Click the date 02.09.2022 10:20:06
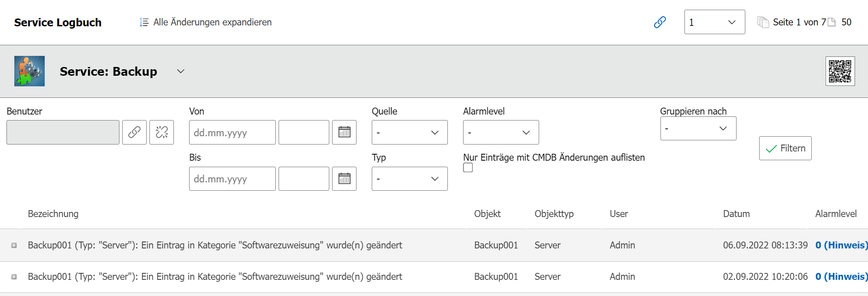Image resolution: width=868 pixels, height=296 pixels. pos(765,277)
